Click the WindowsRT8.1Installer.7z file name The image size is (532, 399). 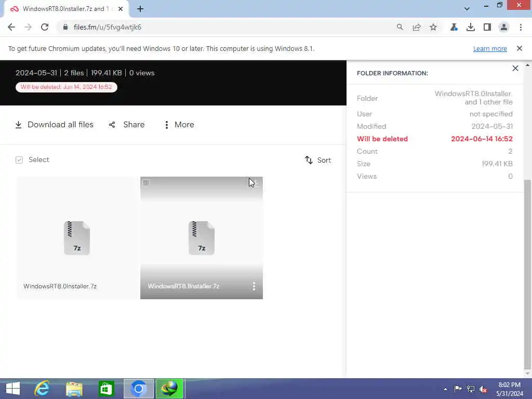pyautogui.click(x=183, y=286)
